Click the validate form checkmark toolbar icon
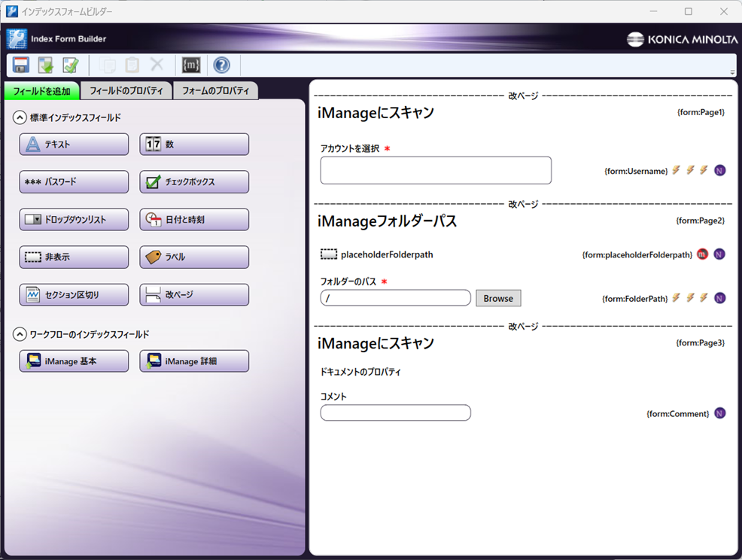The height and width of the screenshot is (560, 742). (69, 65)
